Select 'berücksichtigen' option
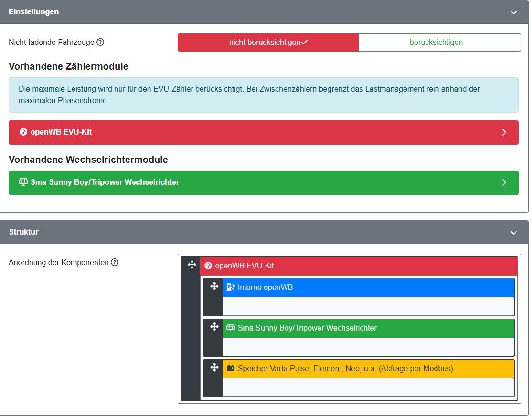 (x=439, y=43)
